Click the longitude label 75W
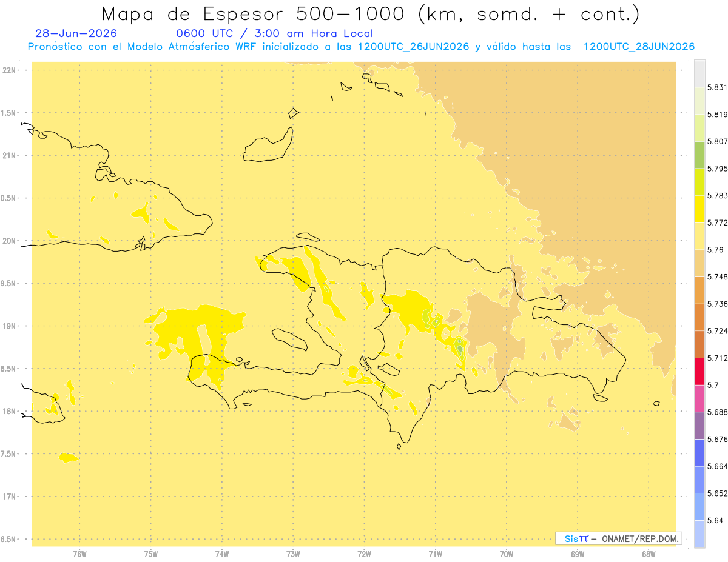 [x=151, y=554]
